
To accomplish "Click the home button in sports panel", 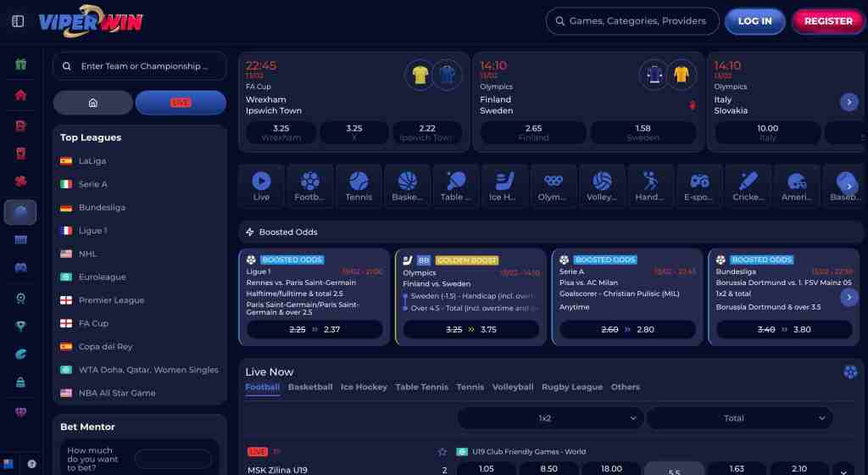I will [93, 103].
